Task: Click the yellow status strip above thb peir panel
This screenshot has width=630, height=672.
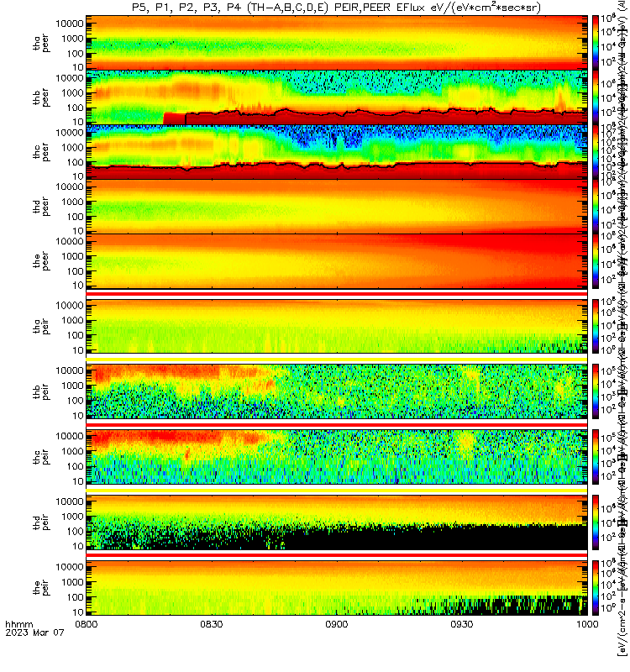Action: pos(337,360)
